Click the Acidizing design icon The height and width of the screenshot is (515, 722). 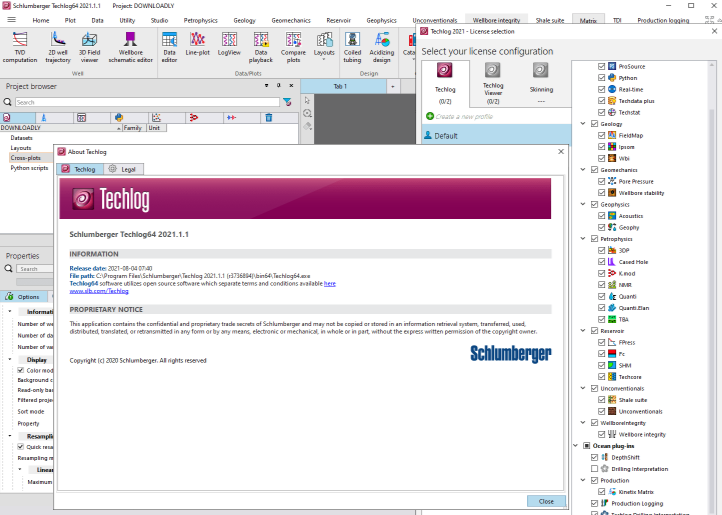pyautogui.click(x=382, y=46)
